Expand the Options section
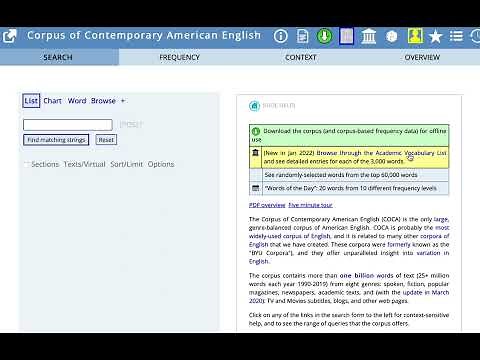The width and height of the screenshot is (480, 360). (161, 164)
